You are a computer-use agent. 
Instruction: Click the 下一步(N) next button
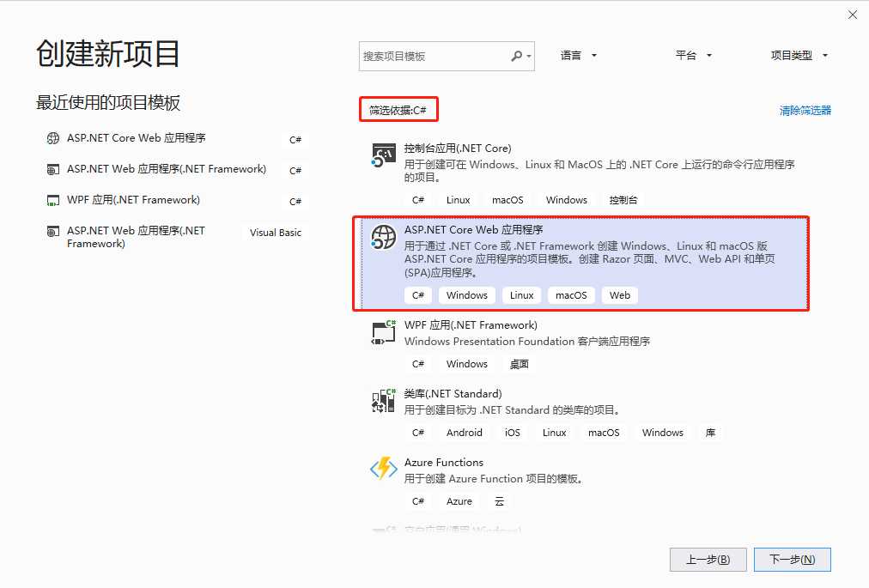tap(792, 560)
